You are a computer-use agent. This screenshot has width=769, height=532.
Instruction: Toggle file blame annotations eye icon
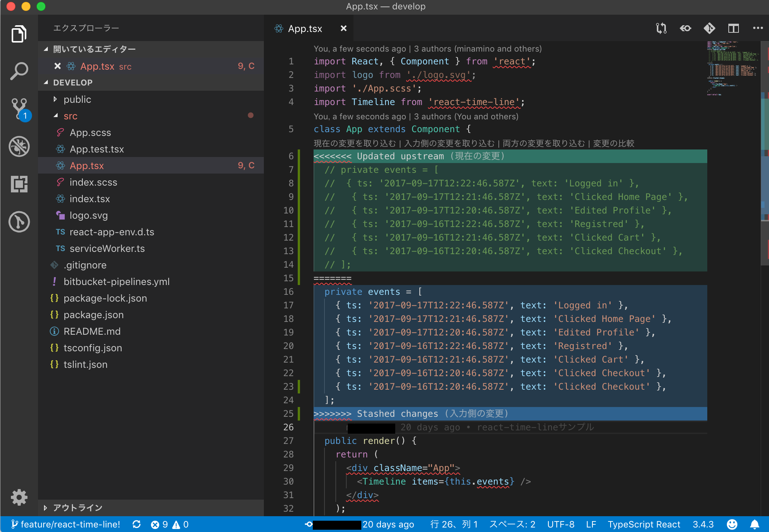685,28
